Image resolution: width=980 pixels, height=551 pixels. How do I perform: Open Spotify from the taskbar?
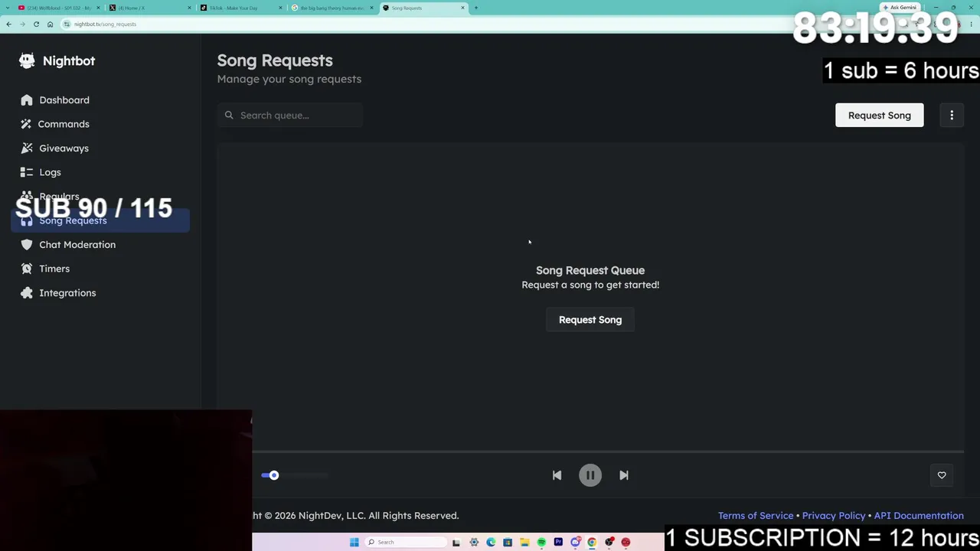(x=541, y=543)
